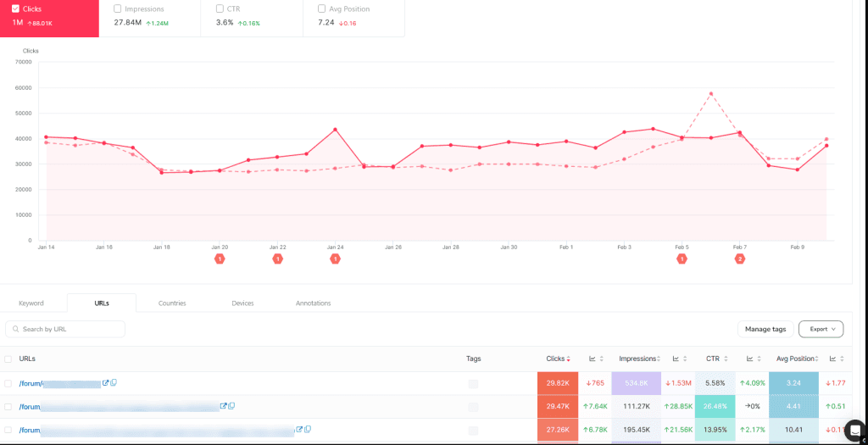Click the trend chart icon beside Impressions column

tap(676, 359)
